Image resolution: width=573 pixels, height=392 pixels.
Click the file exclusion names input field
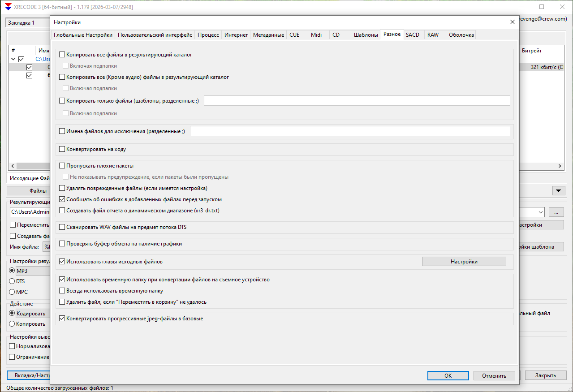pos(350,131)
